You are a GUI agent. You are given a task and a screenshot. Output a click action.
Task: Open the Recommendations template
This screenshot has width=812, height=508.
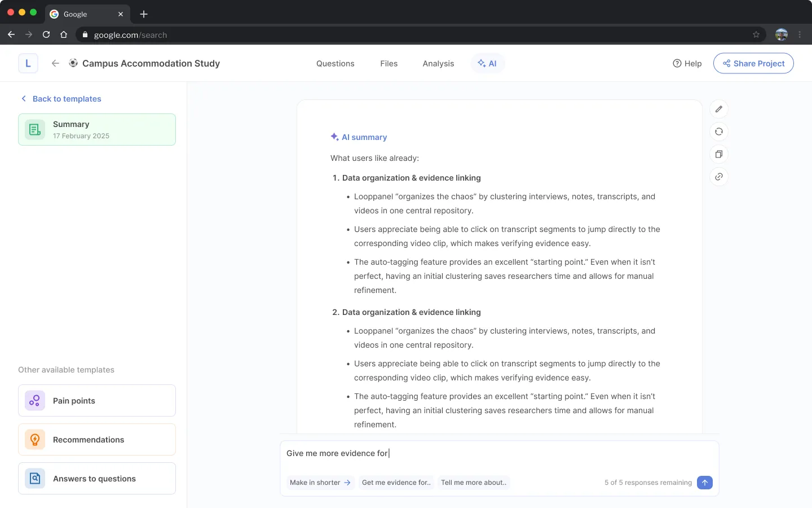97,440
